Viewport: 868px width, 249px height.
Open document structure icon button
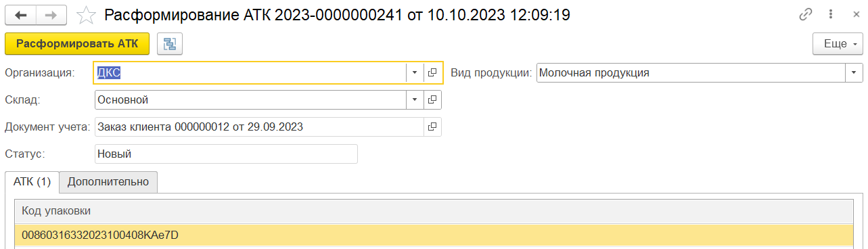(x=170, y=44)
